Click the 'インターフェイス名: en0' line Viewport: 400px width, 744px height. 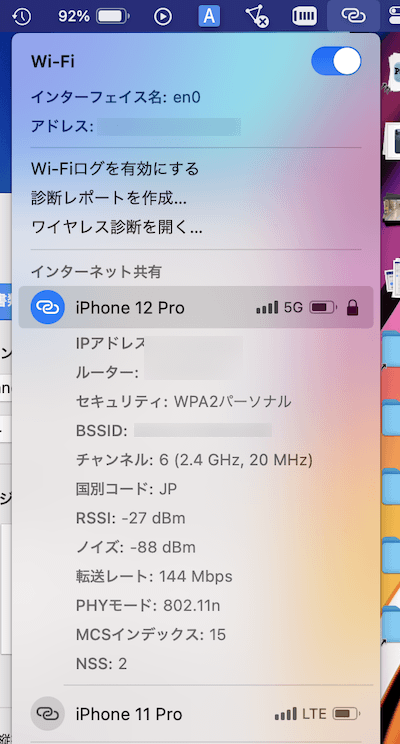(x=116, y=98)
